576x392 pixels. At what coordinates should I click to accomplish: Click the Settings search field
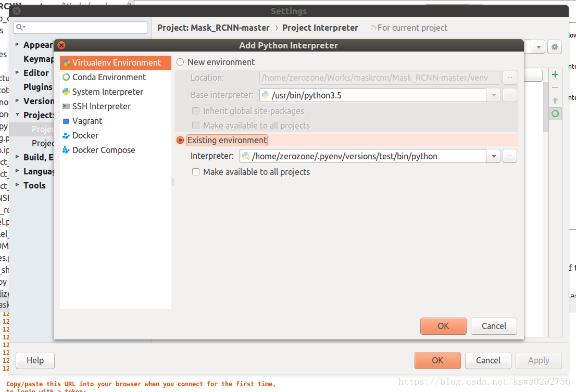(80, 28)
